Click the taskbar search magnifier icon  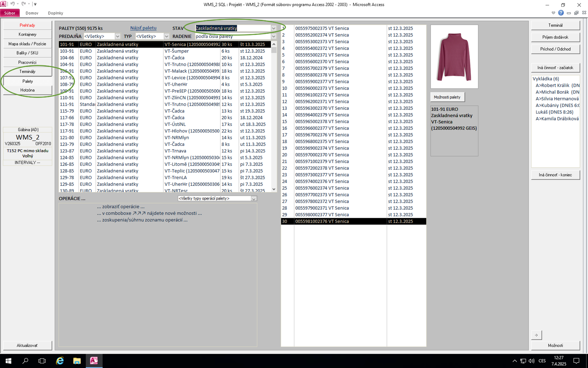click(x=25, y=361)
